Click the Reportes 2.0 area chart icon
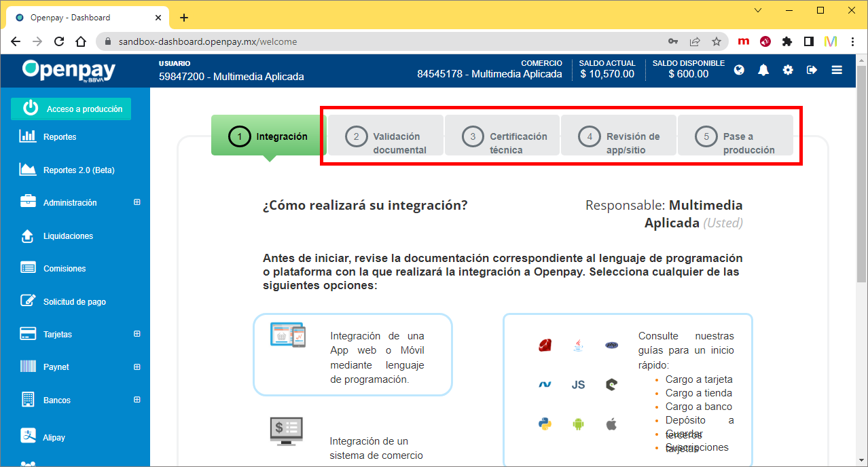This screenshot has width=868, height=467. click(28, 169)
